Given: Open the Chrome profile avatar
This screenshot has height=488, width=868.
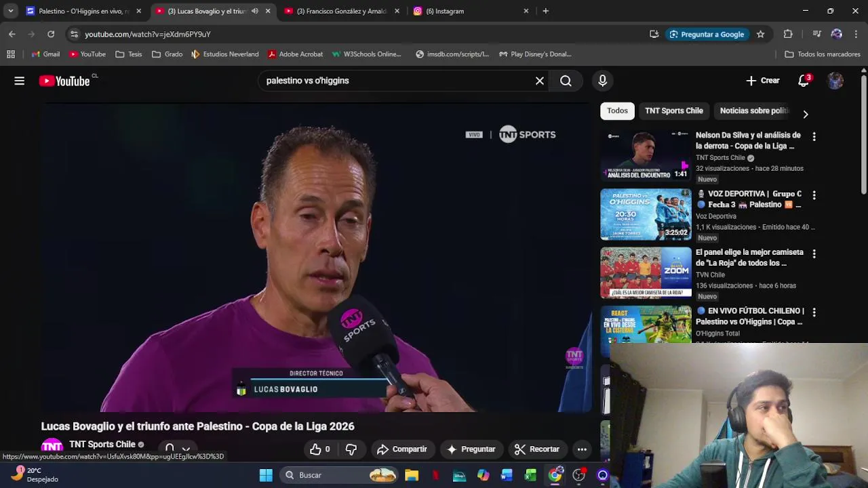Looking at the screenshot, I should pyautogui.click(x=836, y=34).
